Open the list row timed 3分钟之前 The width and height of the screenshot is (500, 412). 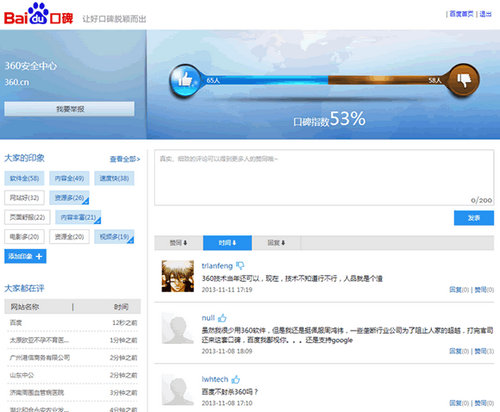pyautogui.click(x=73, y=392)
